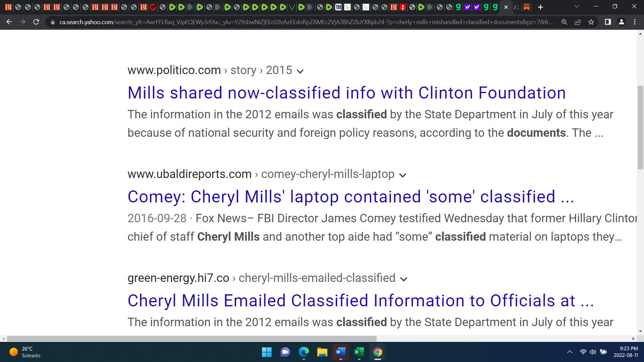Click the address bar URL field
The width and height of the screenshot is (644, 362).
tap(306, 22)
